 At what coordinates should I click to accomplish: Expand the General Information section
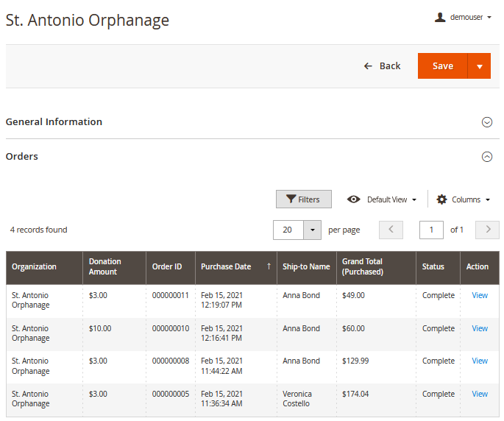[x=486, y=122]
